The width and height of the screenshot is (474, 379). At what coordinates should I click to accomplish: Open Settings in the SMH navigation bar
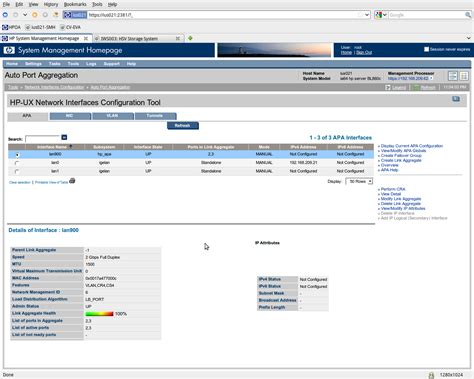coord(33,64)
